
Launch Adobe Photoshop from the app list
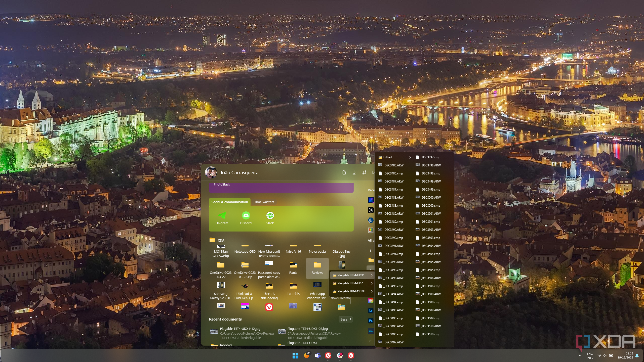point(371,321)
